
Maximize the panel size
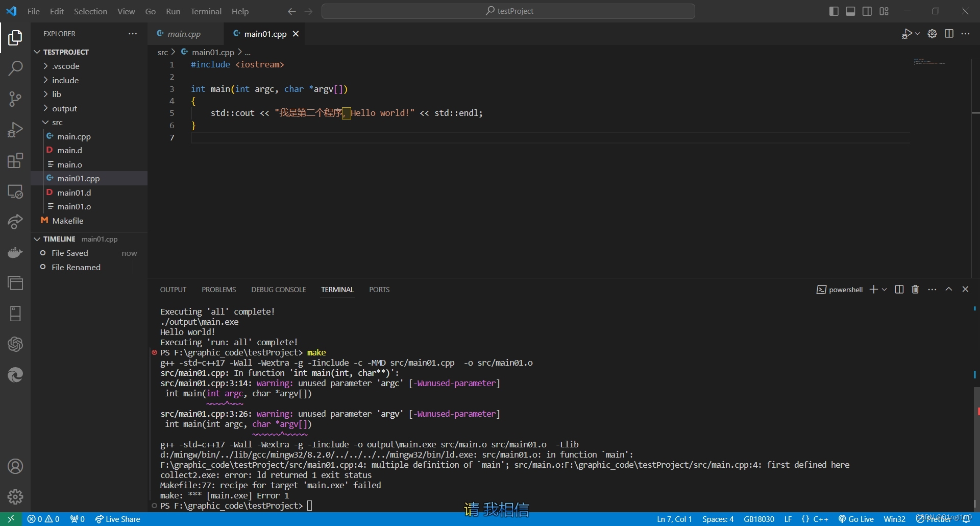pyautogui.click(x=949, y=289)
